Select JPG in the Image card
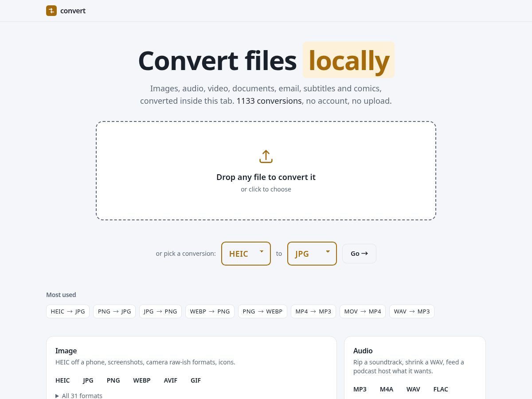Viewport: 532px width, 399px height. coord(88,380)
